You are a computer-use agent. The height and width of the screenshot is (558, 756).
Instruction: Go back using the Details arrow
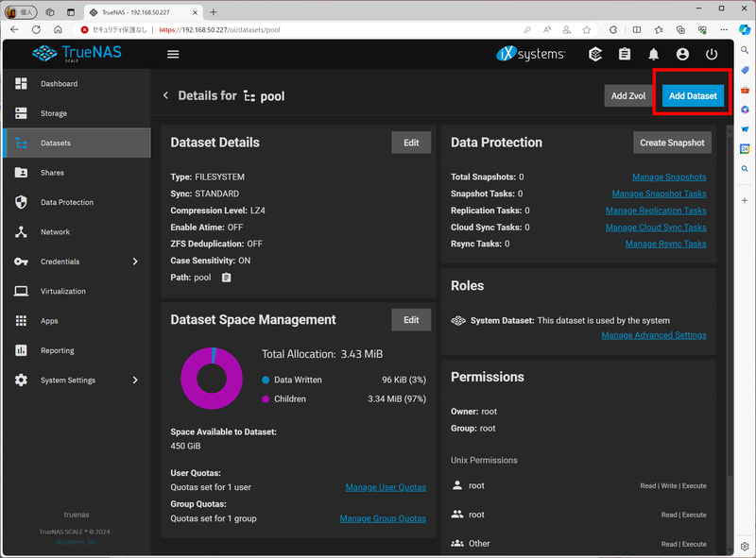[166, 95]
